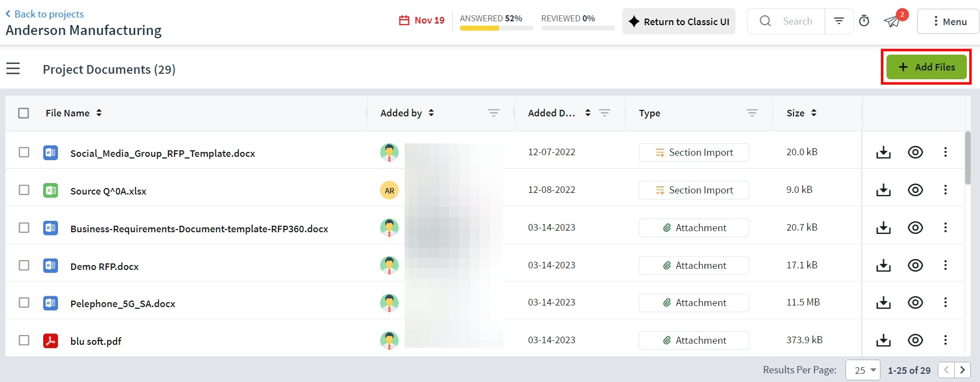Click the search magnifier icon
The image size is (980, 382).
766,21
